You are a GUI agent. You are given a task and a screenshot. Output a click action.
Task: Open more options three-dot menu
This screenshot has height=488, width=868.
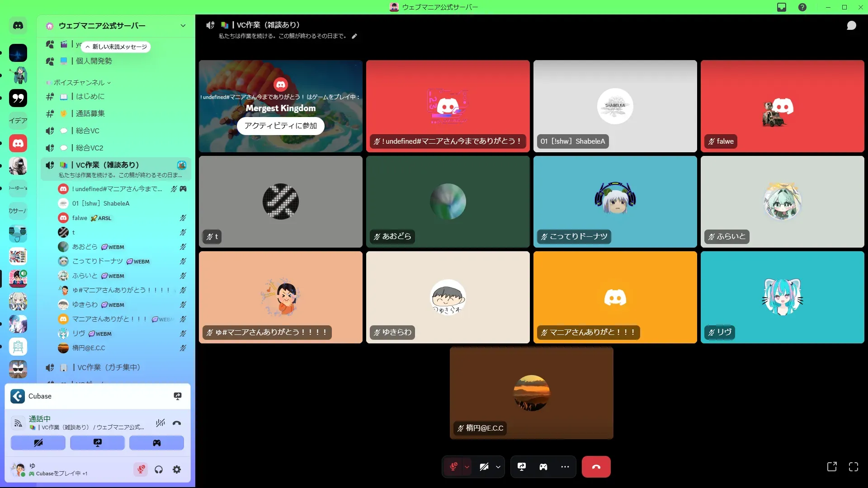tap(565, 467)
